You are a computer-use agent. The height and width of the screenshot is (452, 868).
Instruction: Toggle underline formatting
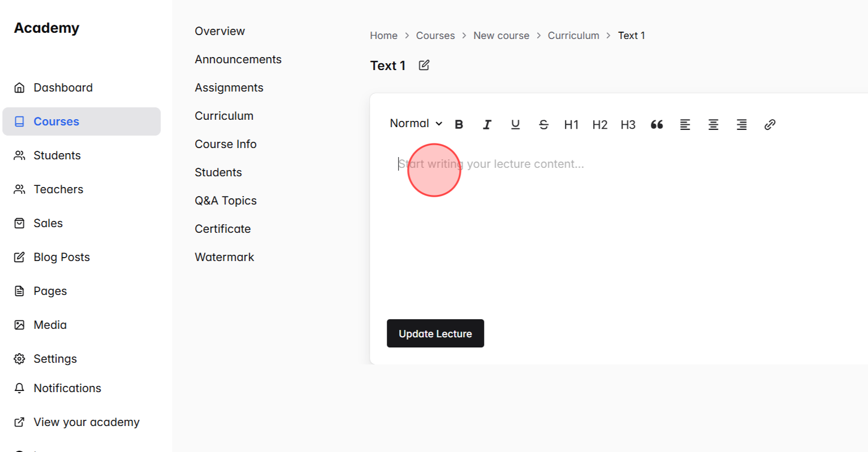tap(515, 124)
